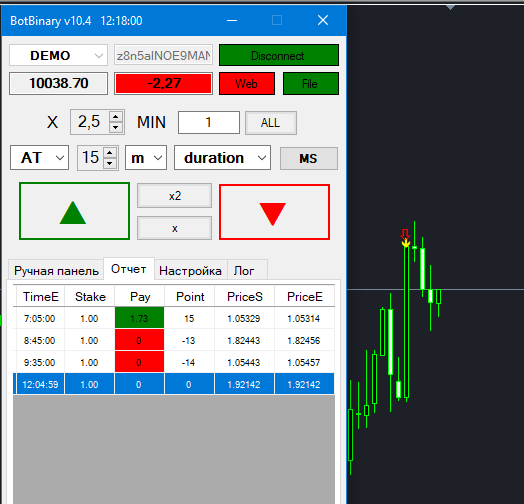
Task: Select the 8:45:00 row time cell
Action: pyautogui.click(x=39, y=340)
